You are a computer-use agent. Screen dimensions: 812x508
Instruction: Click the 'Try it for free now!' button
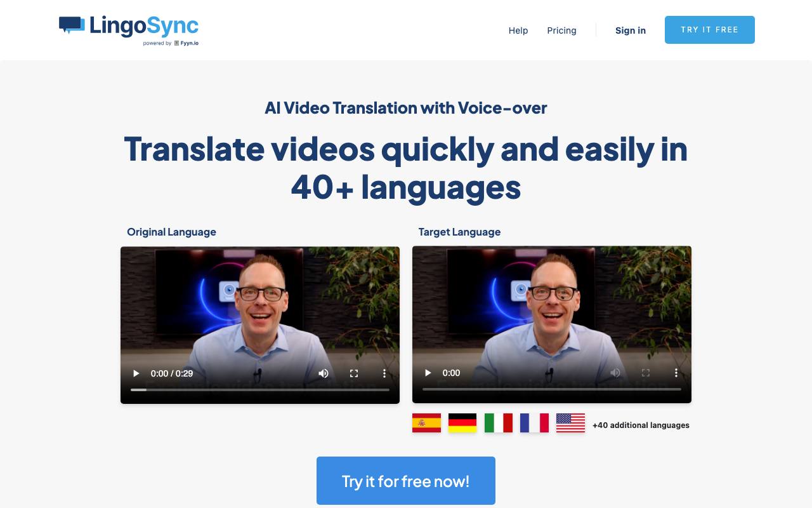406,481
